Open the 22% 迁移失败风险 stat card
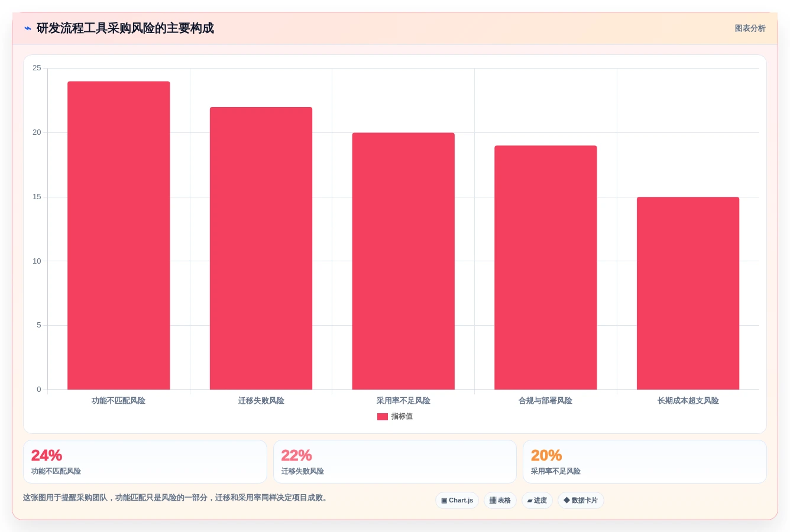This screenshot has height=532, width=790. point(395,462)
